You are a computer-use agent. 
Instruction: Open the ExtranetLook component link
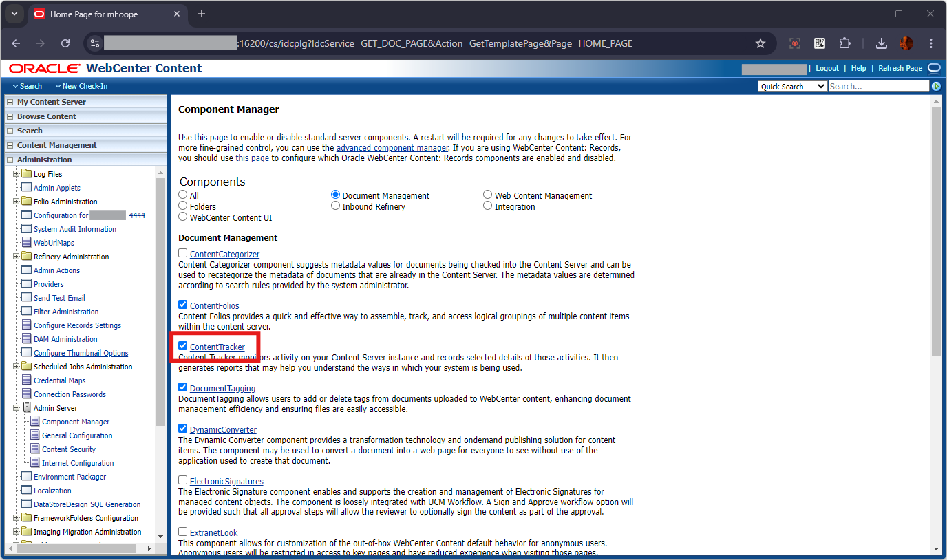click(214, 533)
